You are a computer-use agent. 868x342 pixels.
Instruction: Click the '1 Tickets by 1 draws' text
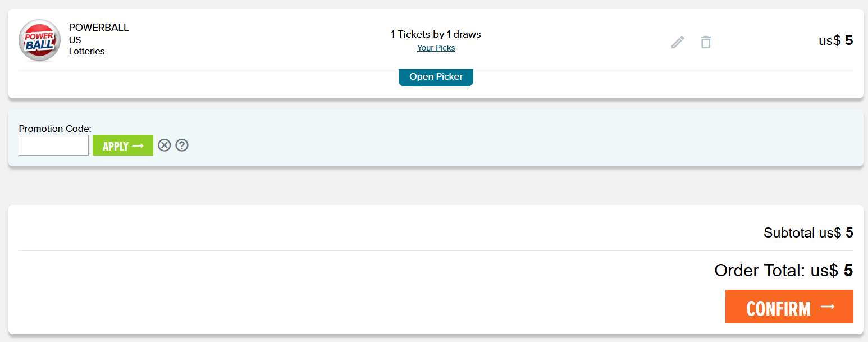pos(436,34)
